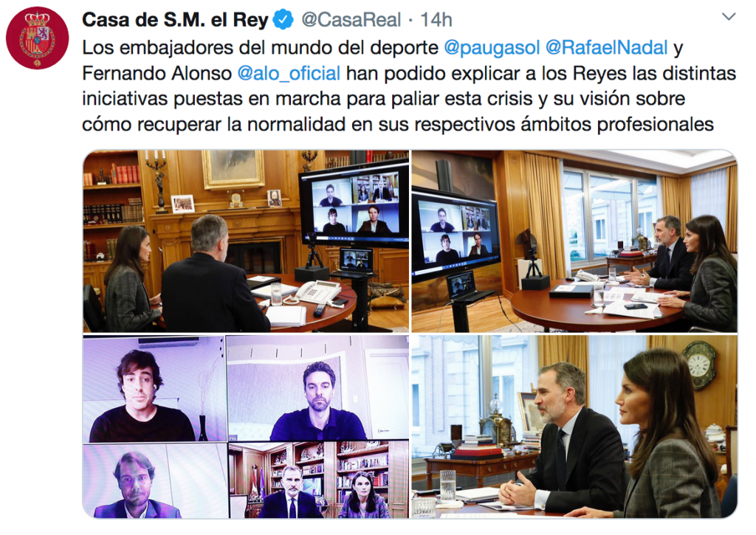Viewport: 756px width, 535px height.
Task: Expand the tweet options chevron
Action: click(x=729, y=17)
